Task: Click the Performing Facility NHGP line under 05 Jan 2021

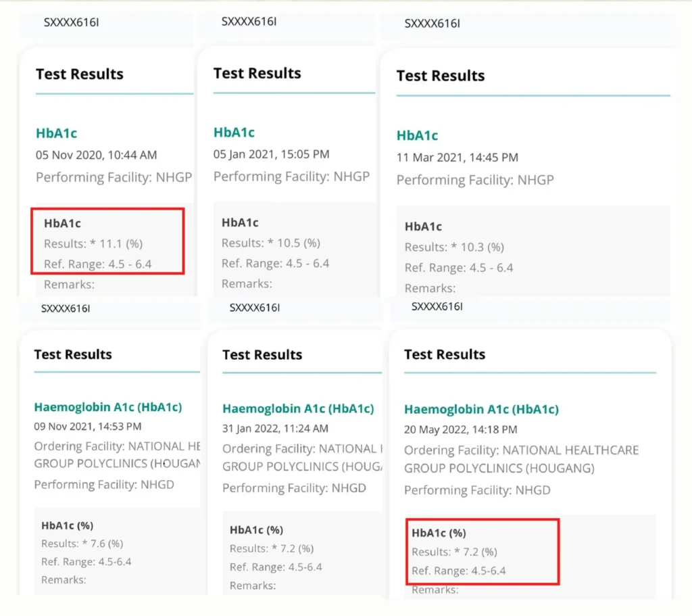Action: point(291,176)
